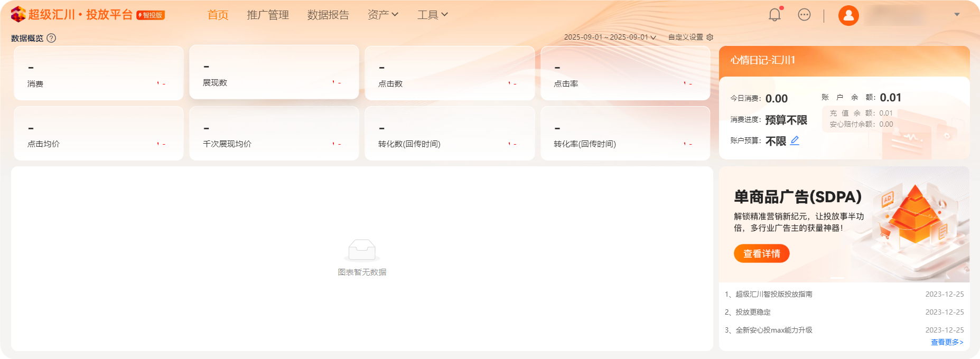Image resolution: width=980 pixels, height=359 pixels.
Task: Click the 预算不限 progress text
Action: click(x=786, y=120)
